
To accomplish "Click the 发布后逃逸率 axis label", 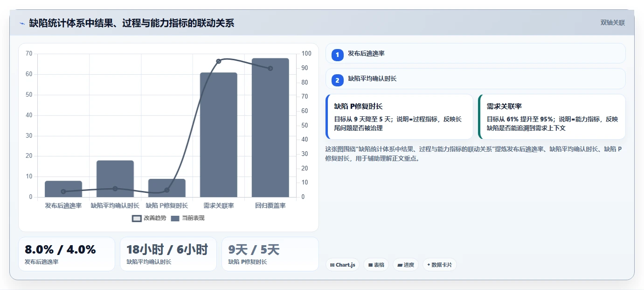I will tap(63, 205).
